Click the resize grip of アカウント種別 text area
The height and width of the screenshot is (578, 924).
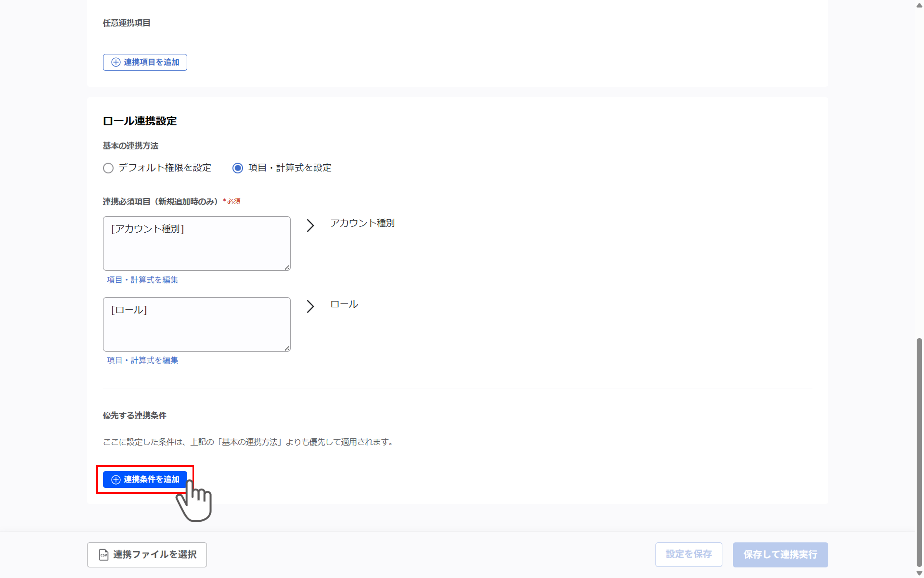[287, 268]
